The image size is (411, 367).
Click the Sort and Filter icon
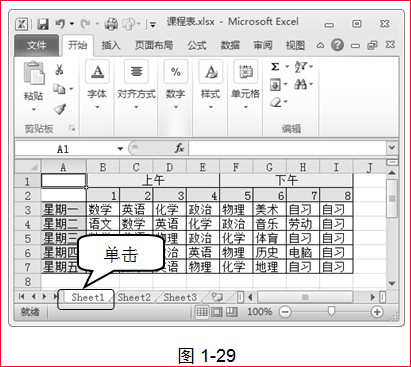(x=300, y=67)
